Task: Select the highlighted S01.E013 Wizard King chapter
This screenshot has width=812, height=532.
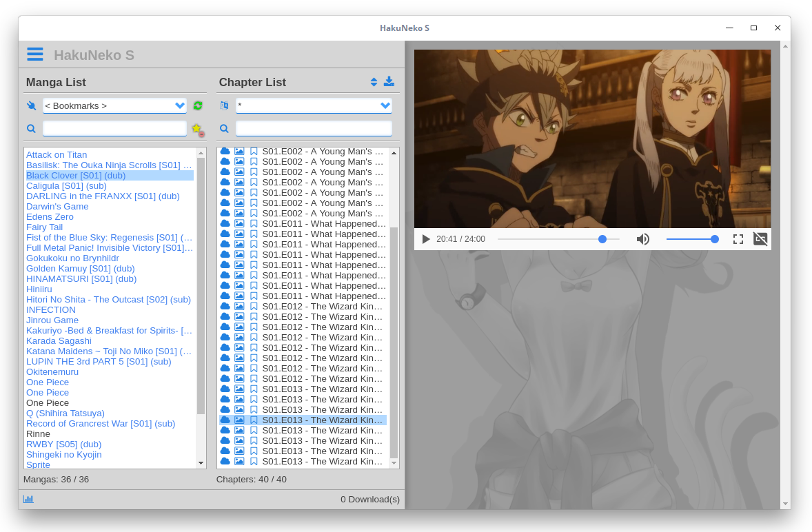Action: [x=323, y=420]
